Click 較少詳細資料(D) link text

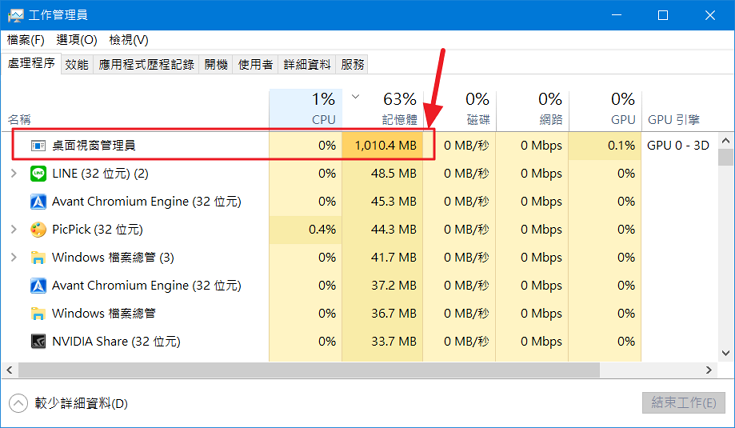[81, 404]
